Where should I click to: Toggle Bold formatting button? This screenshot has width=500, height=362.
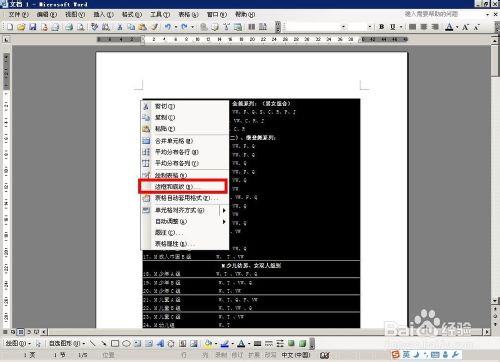(382, 27)
